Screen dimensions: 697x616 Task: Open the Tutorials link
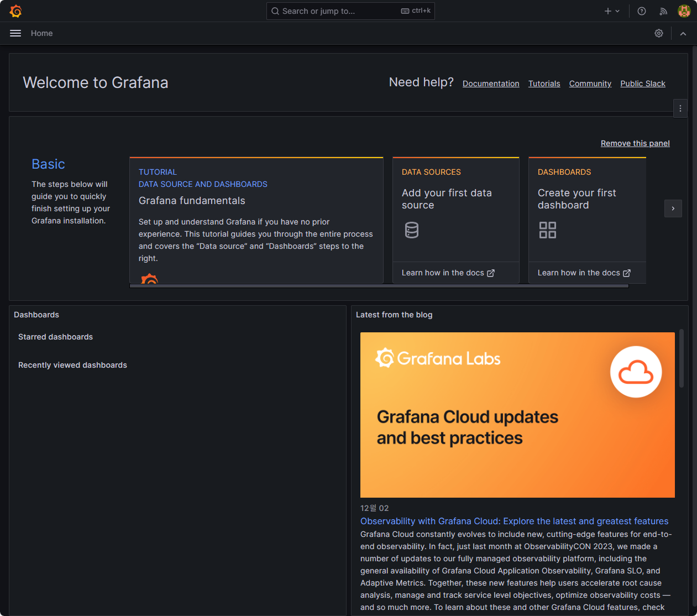click(x=544, y=83)
